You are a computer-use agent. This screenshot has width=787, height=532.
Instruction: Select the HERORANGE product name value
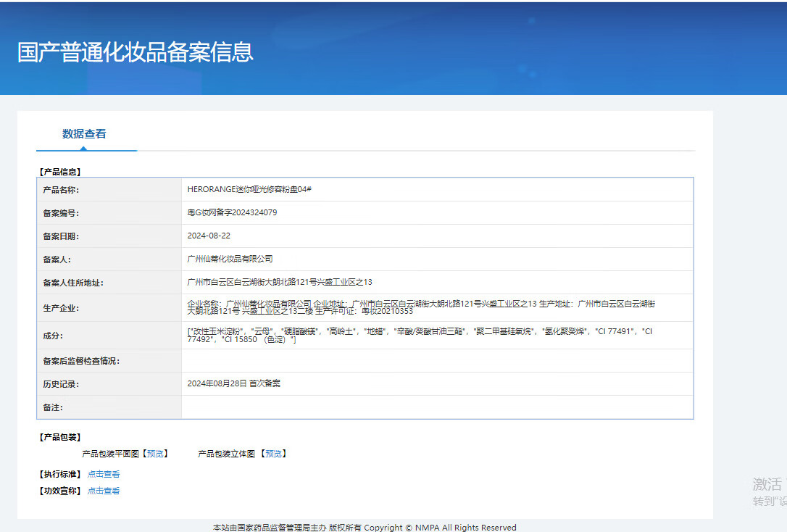click(x=249, y=190)
